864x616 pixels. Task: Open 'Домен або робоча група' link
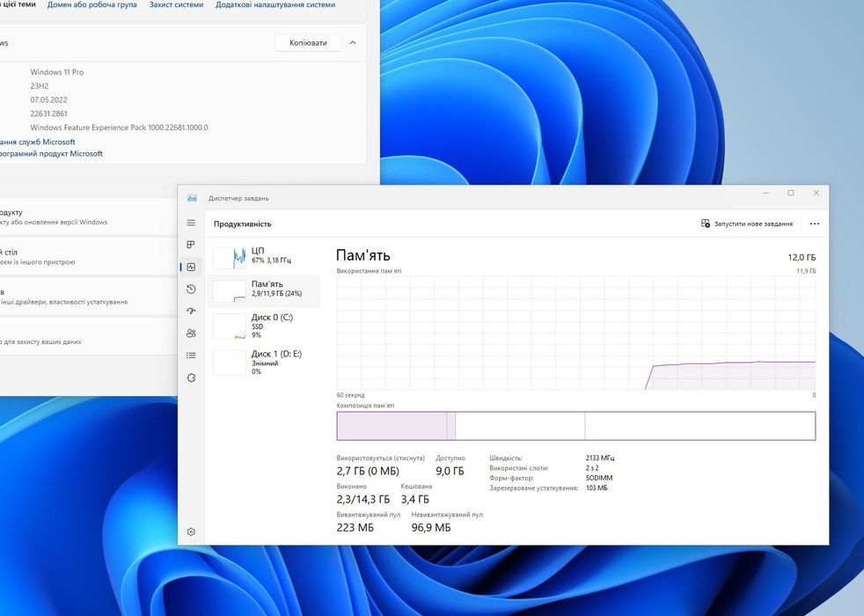92,4
